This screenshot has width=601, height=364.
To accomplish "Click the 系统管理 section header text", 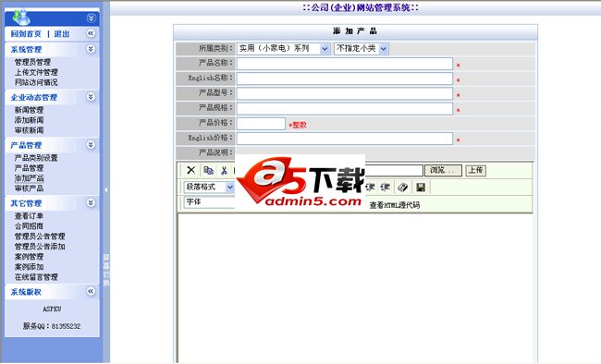I will click(26, 50).
